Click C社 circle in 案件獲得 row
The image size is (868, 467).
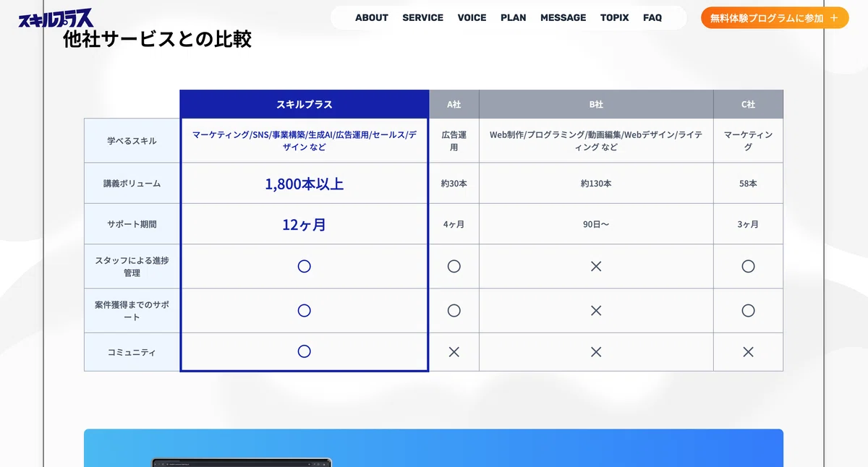[x=749, y=310]
